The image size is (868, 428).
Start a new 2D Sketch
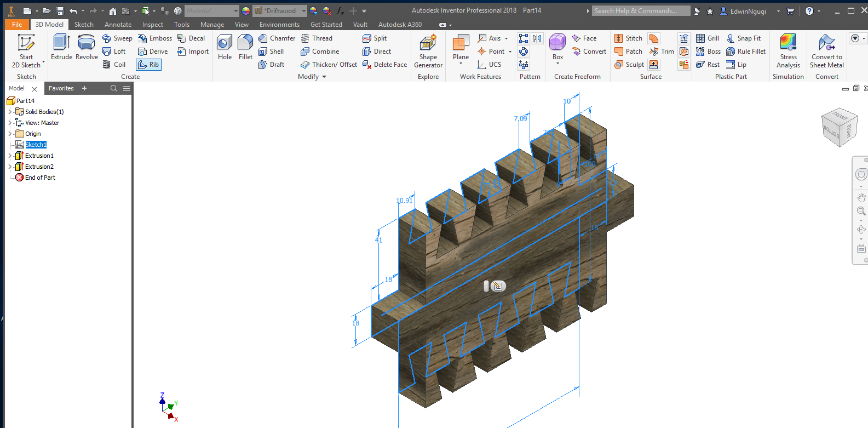click(x=26, y=51)
